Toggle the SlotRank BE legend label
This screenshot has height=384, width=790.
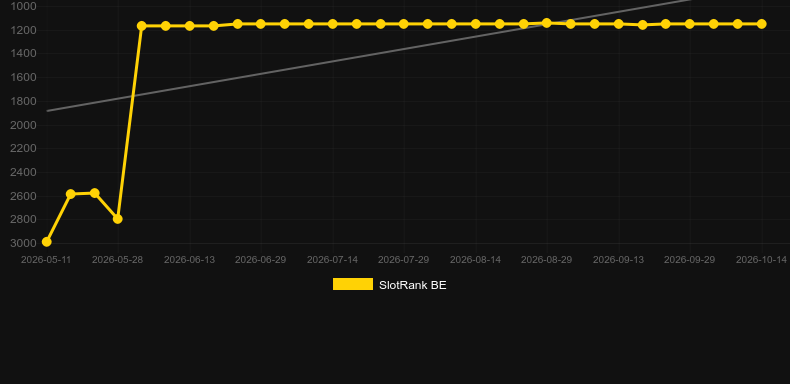(x=413, y=285)
